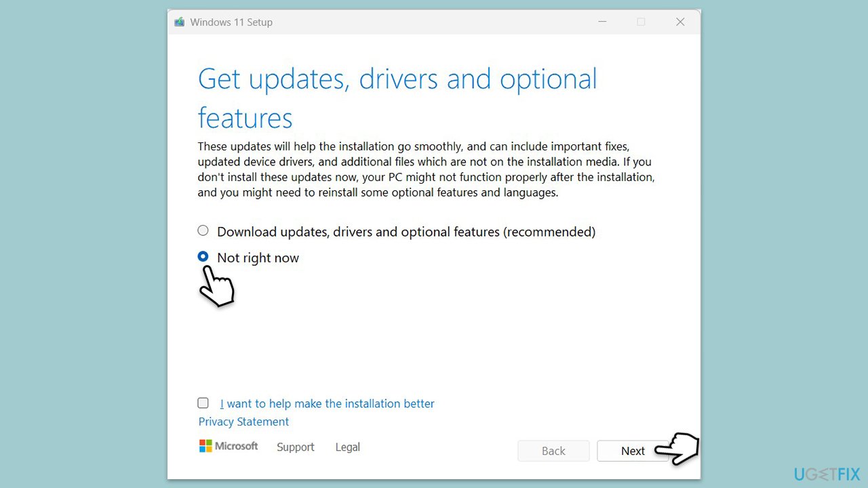Click the 'Get updates, drivers and optional features' heading
Viewport: 868px width, 488px height.
pyautogui.click(x=397, y=98)
